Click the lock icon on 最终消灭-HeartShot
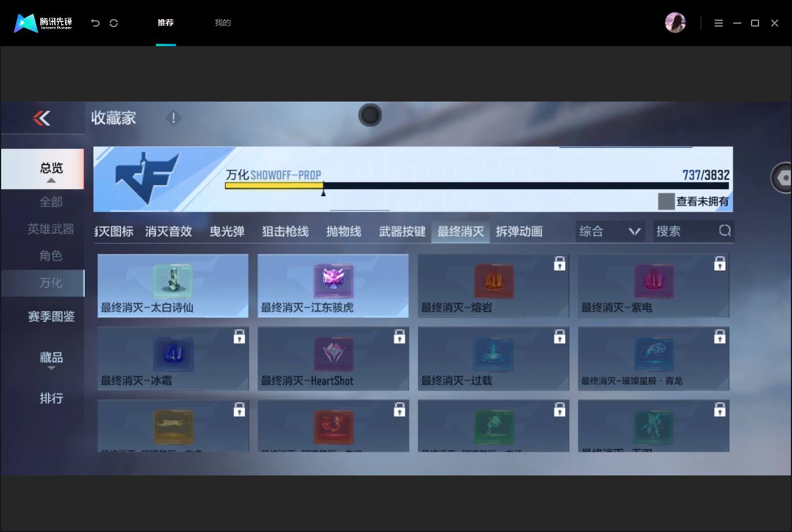 pos(399,337)
